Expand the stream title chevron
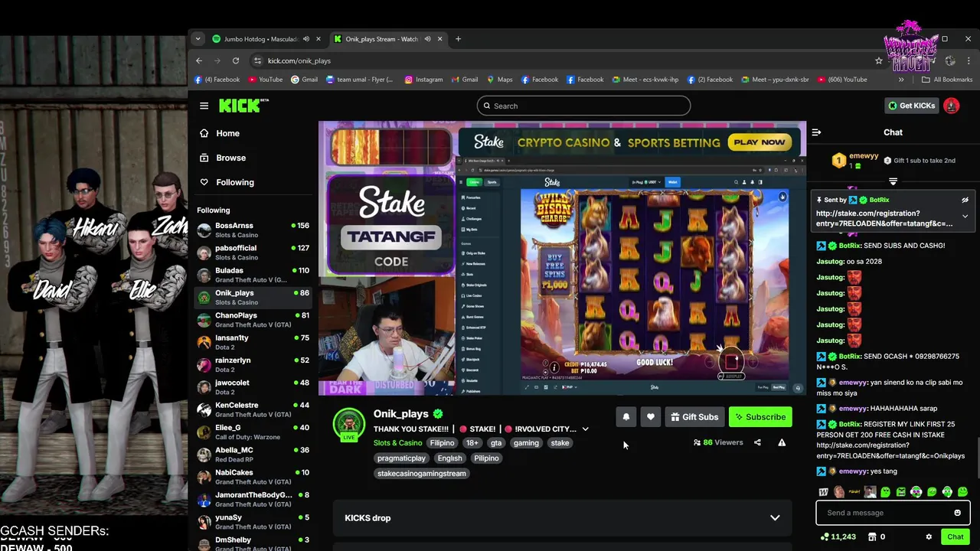Viewport: 980px width, 551px height. 585,429
